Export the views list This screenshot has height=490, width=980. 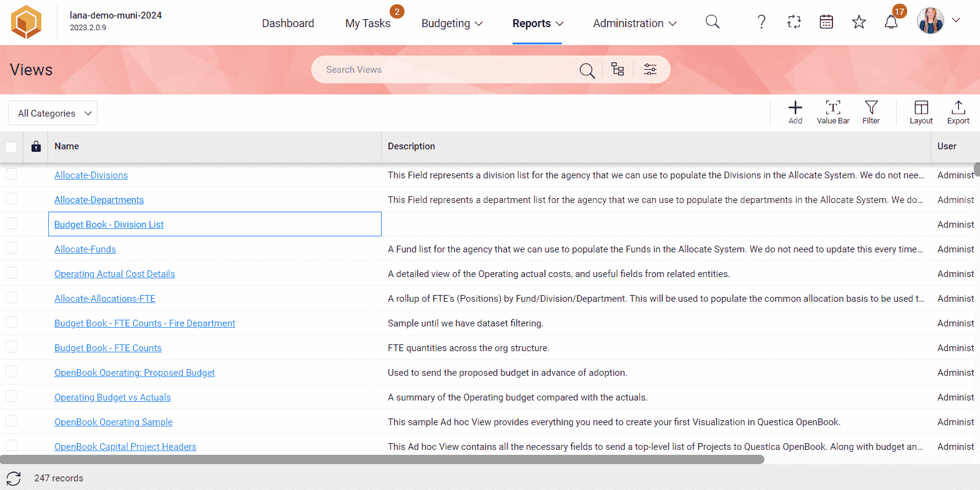[958, 112]
